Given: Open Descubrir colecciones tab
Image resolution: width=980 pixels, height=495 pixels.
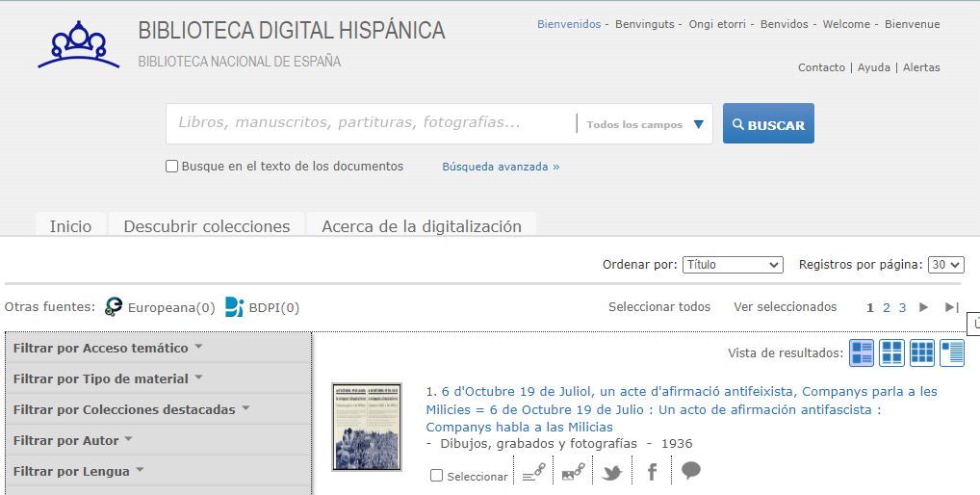Looking at the screenshot, I should click(x=207, y=225).
